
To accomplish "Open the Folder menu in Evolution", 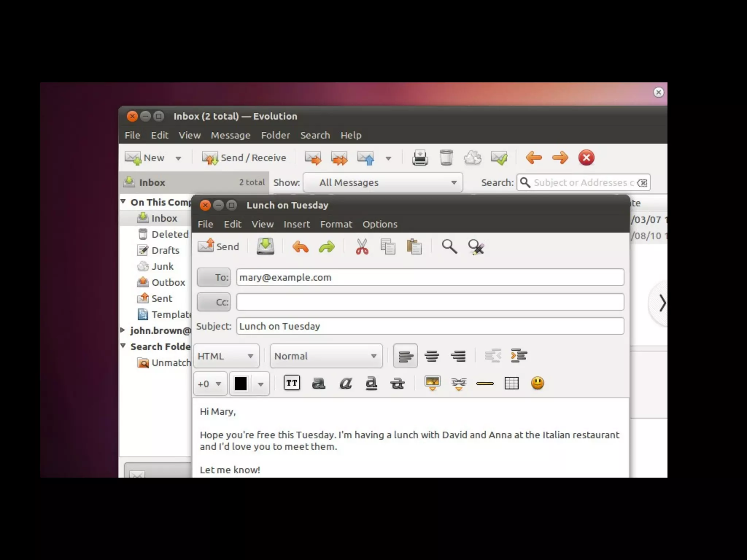I will click(275, 135).
